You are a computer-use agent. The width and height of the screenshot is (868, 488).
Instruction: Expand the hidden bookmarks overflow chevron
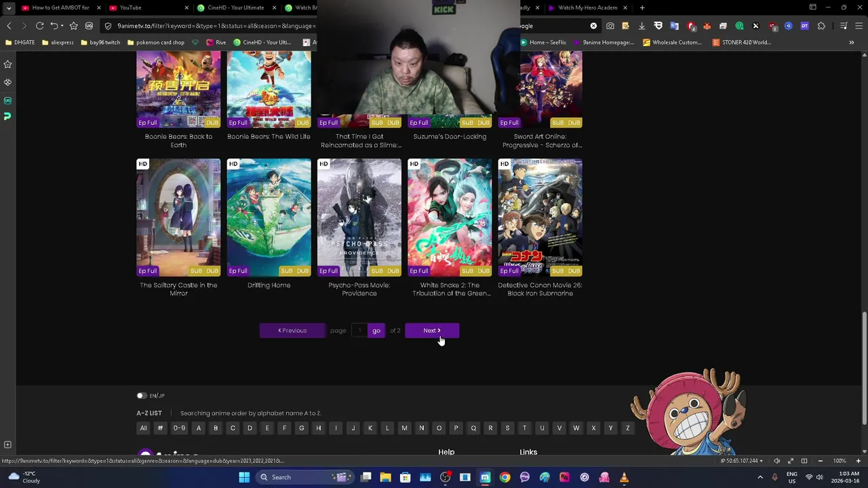tap(852, 42)
